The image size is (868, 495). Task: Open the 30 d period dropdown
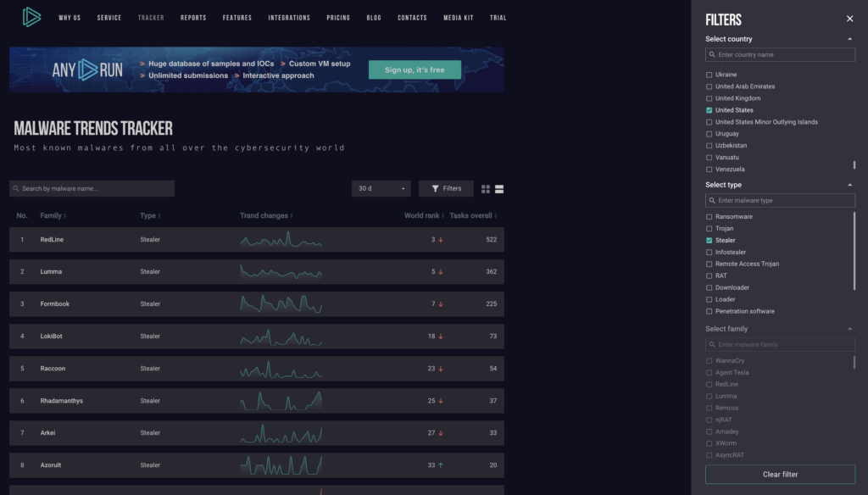point(381,188)
